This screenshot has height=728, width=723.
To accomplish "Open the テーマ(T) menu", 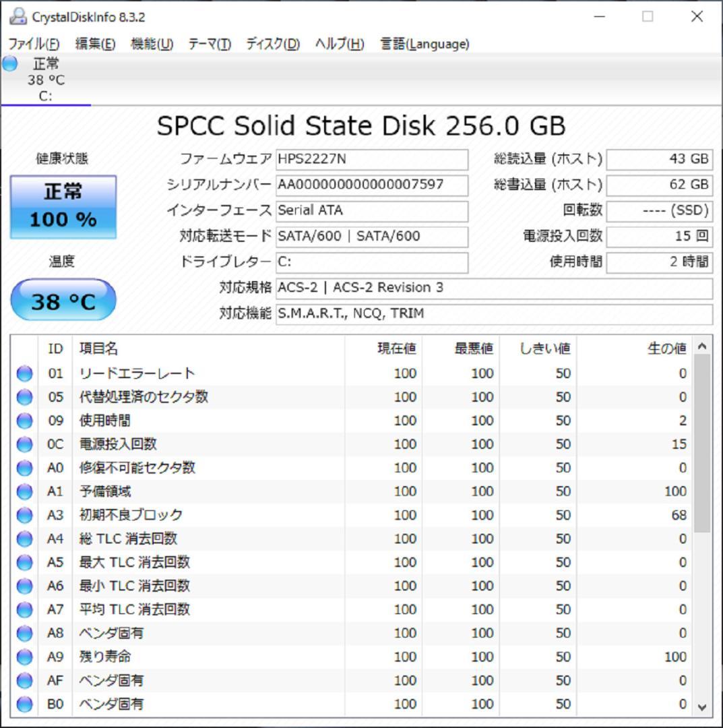I will pyautogui.click(x=209, y=44).
